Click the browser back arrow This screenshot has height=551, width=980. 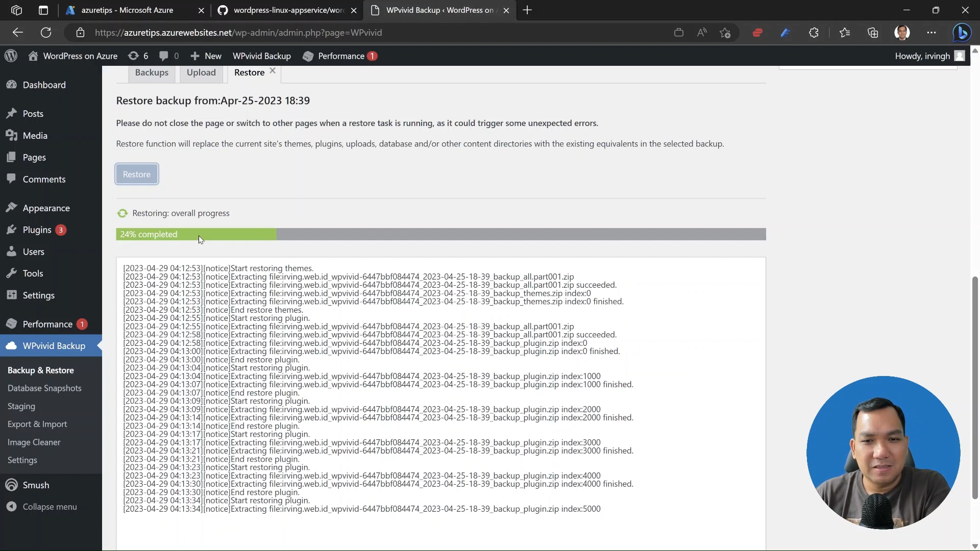point(18,33)
